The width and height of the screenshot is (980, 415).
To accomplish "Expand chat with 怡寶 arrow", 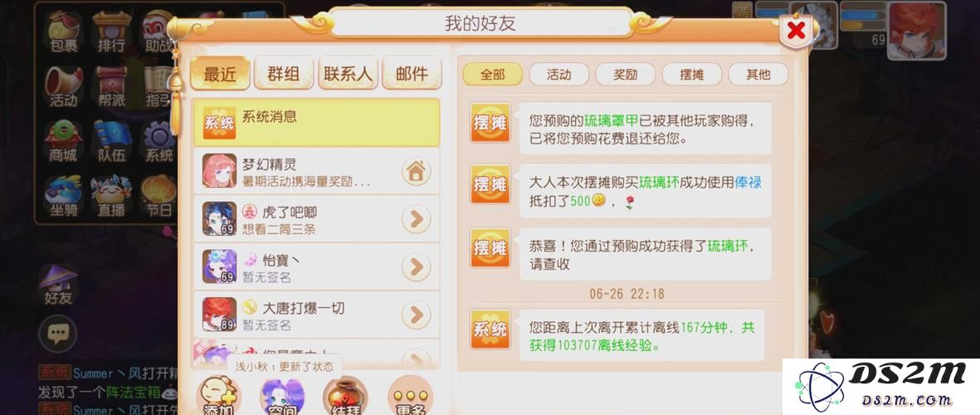I will (417, 267).
